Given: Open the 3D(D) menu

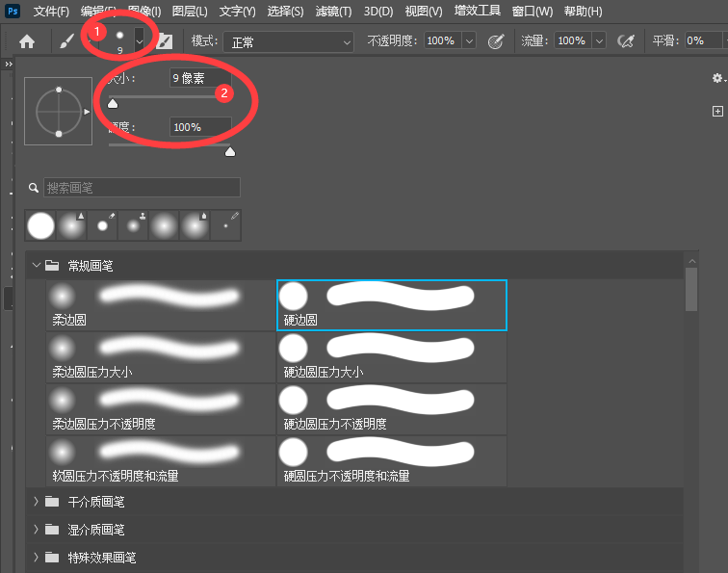Looking at the screenshot, I should 377,12.
